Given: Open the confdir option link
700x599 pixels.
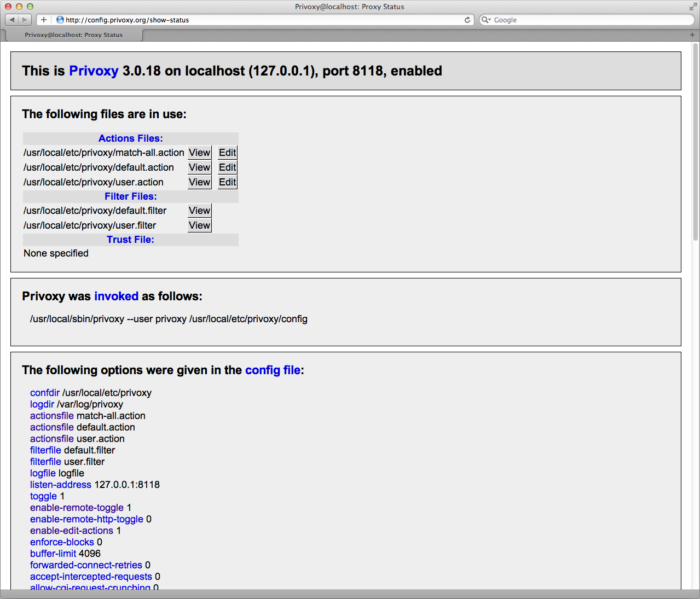Looking at the screenshot, I should pyautogui.click(x=45, y=393).
